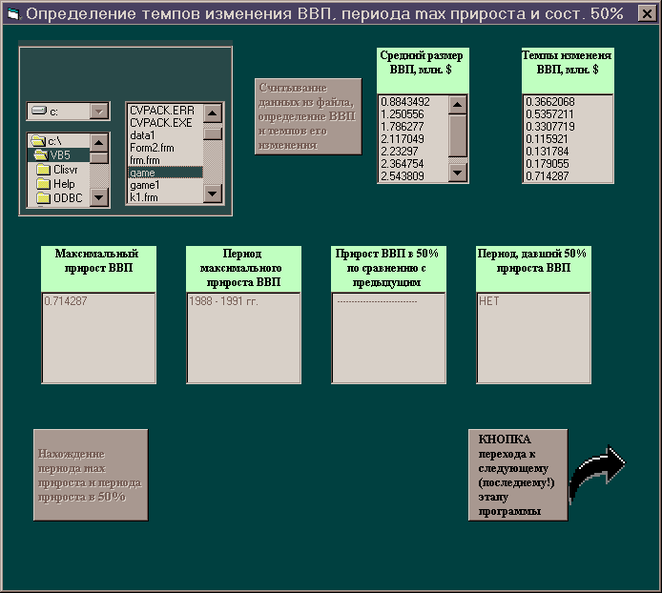Click the GDP size list scroll-down arrow
Screen dimensions: 662x593
tap(457, 172)
